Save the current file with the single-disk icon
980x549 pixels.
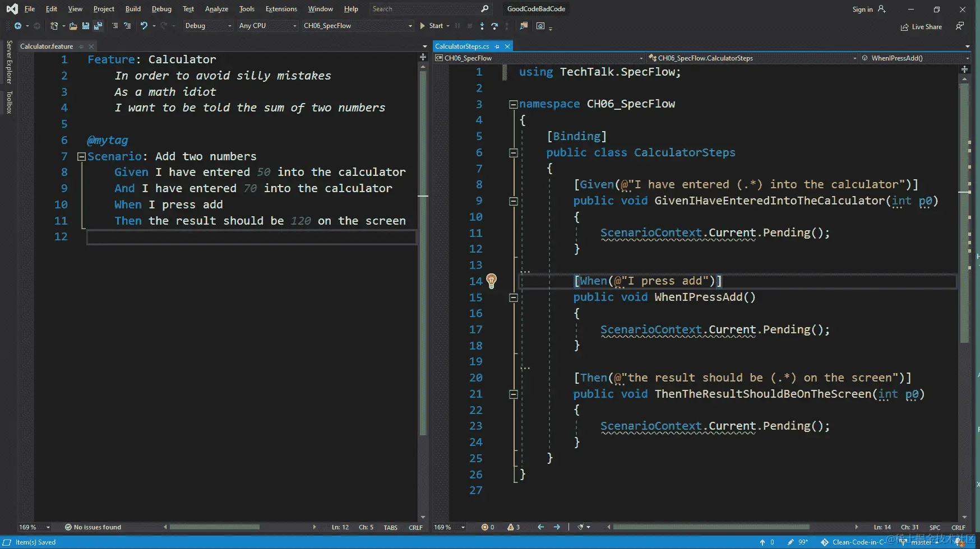85,26
